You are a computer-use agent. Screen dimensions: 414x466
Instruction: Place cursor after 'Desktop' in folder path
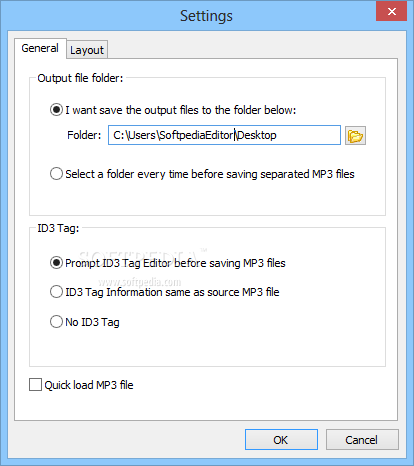tap(277, 135)
